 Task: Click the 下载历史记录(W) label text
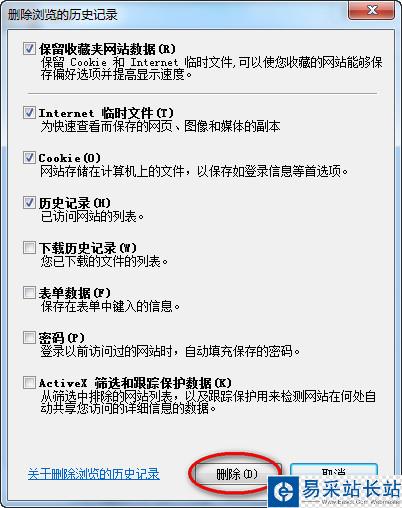(88, 248)
